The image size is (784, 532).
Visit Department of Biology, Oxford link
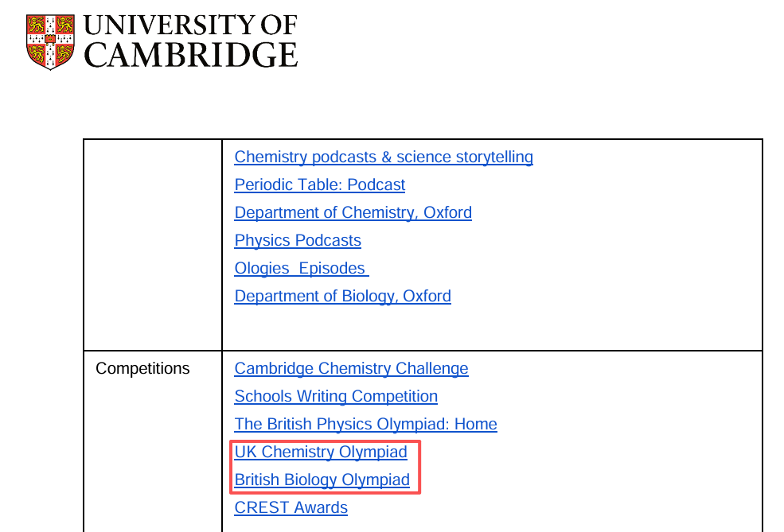tap(342, 297)
